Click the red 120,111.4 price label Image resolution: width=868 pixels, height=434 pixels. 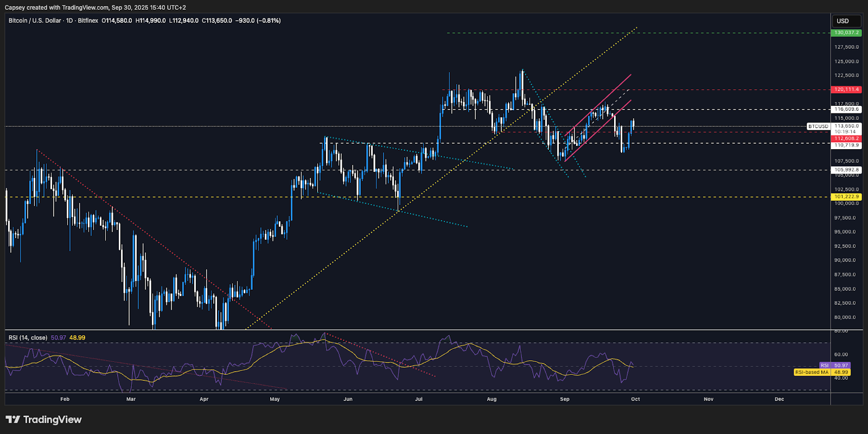point(846,90)
